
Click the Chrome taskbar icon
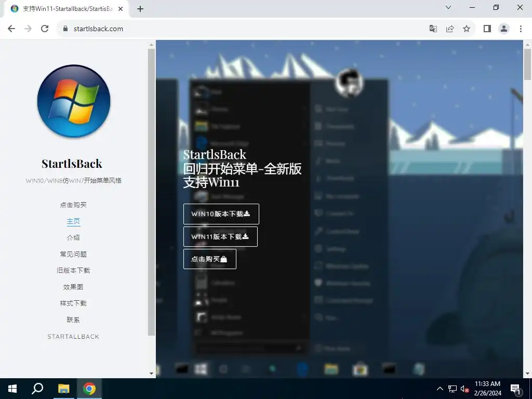point(89,389)
